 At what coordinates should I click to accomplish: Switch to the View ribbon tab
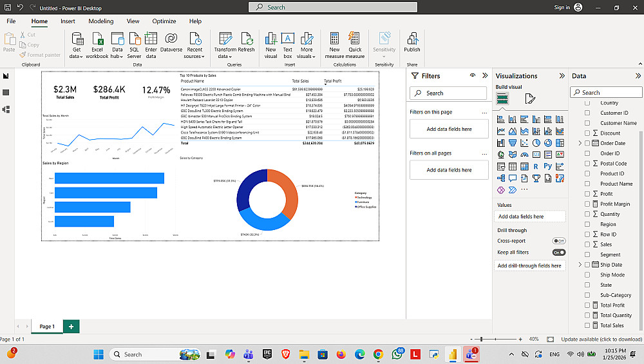(x=133, y=21)
